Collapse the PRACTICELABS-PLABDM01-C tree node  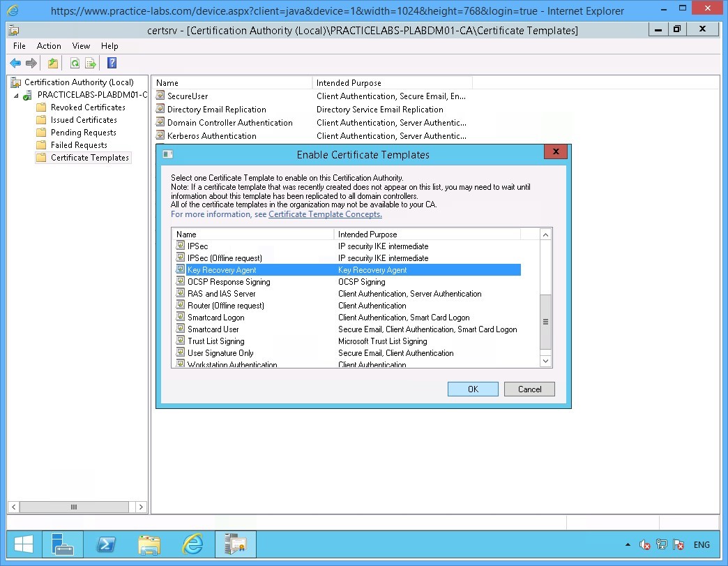pyautogui.click(x=16, y=94)
